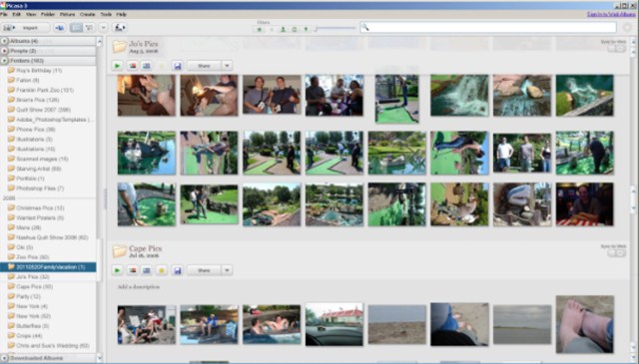Filter photos with geotag pin icon
The width and height of the screenshot is (639, 364).
306,29
